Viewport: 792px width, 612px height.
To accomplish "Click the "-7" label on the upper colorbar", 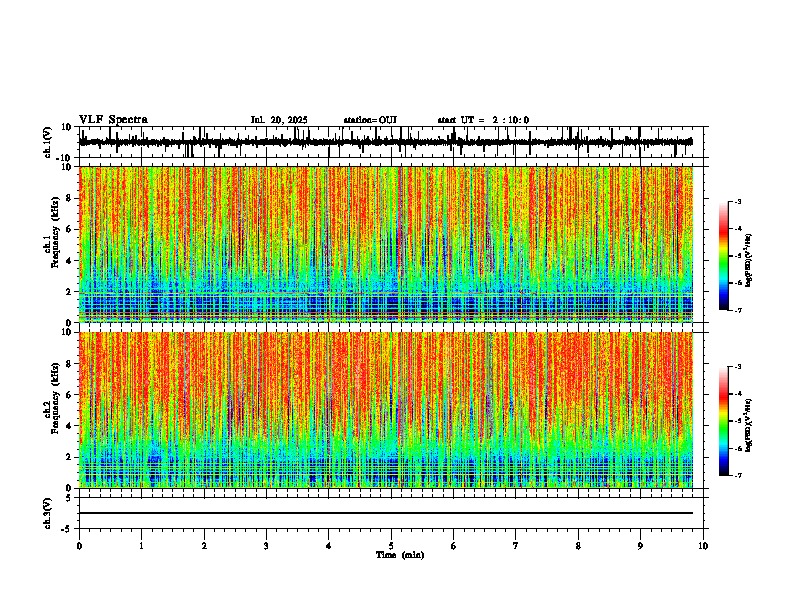I will coord(737,310).
